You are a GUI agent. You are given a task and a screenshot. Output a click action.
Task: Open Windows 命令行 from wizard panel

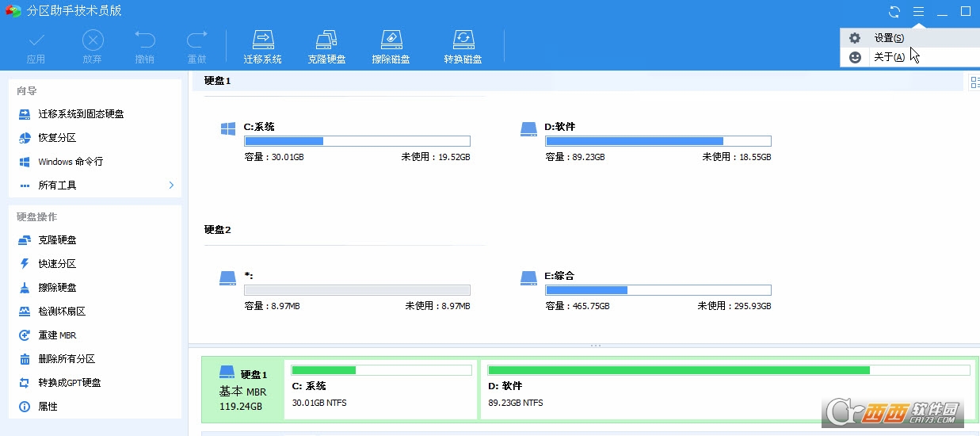pyautogui.click(x=71, y=162)
